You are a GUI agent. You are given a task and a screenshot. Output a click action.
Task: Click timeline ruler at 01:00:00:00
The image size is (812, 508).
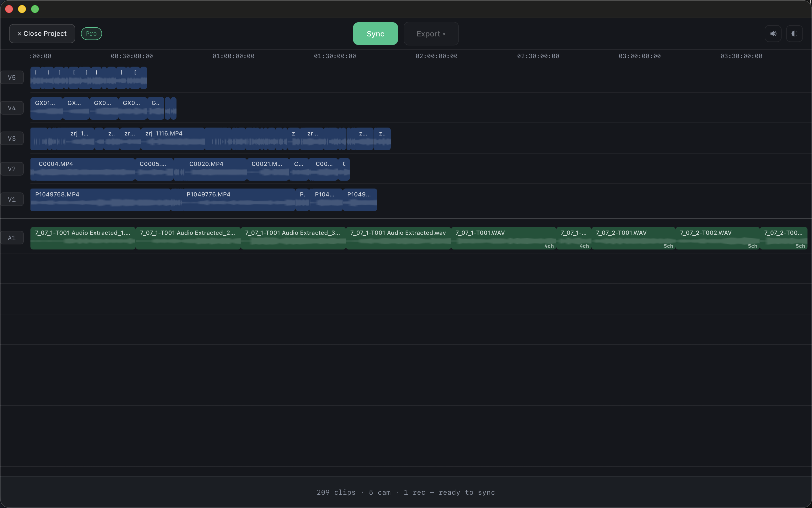[x=233, y=56]
